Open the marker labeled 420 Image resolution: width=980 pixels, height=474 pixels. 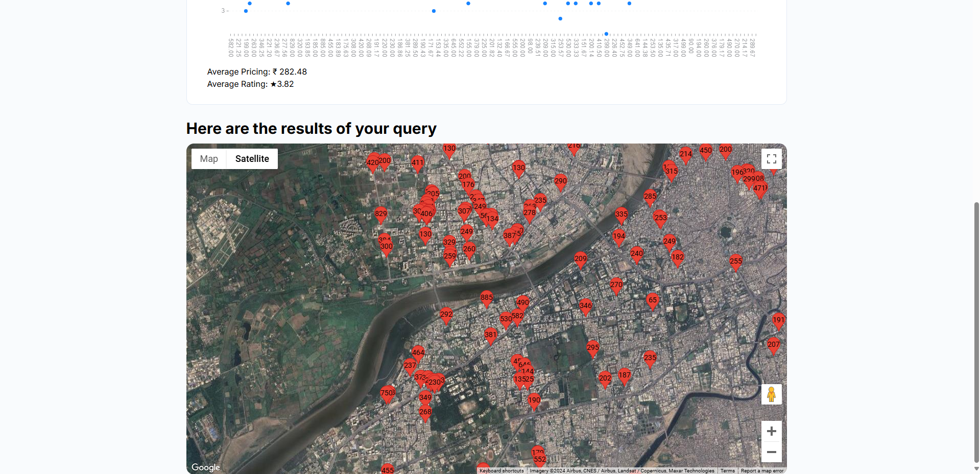point(372,165)
